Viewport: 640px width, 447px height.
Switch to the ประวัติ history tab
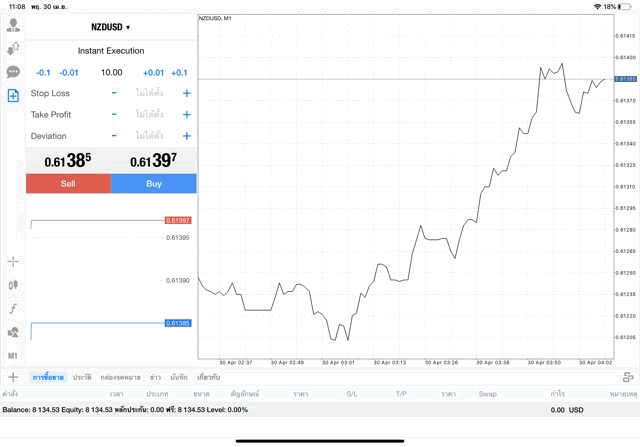point(81,377)
